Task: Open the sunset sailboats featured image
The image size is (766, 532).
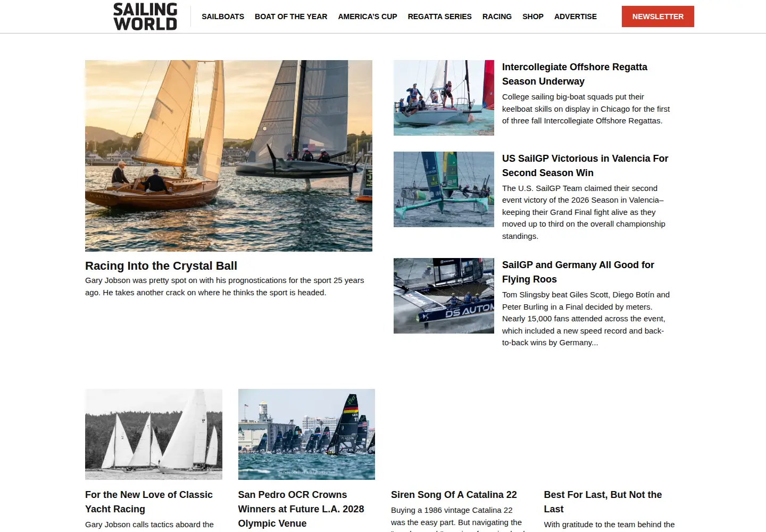Action: (229, 156)
